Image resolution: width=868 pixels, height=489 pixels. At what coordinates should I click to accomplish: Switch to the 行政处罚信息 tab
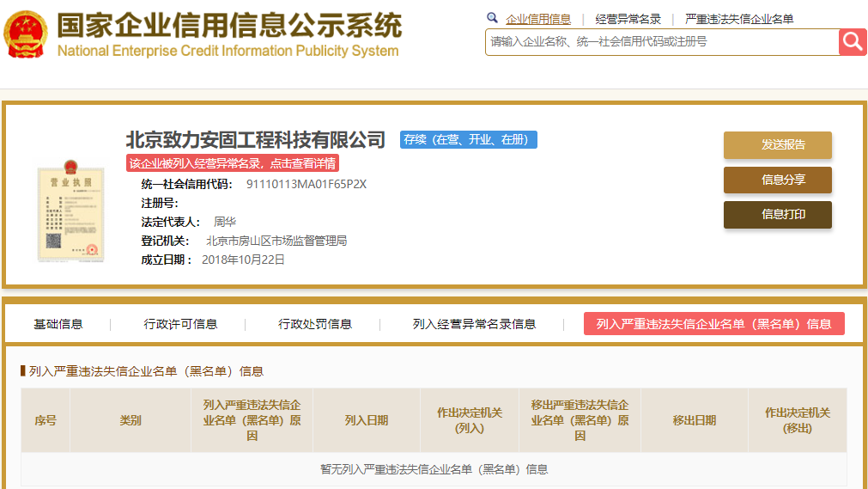(315, 324)
